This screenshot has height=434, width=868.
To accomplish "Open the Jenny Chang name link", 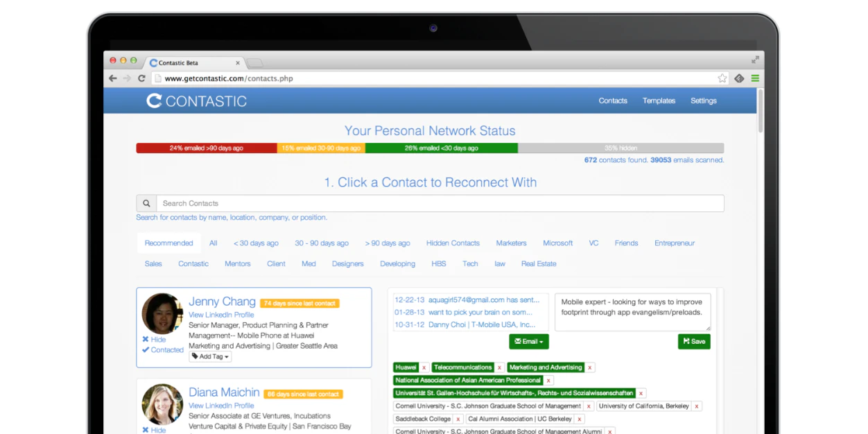I will point(222,302).
